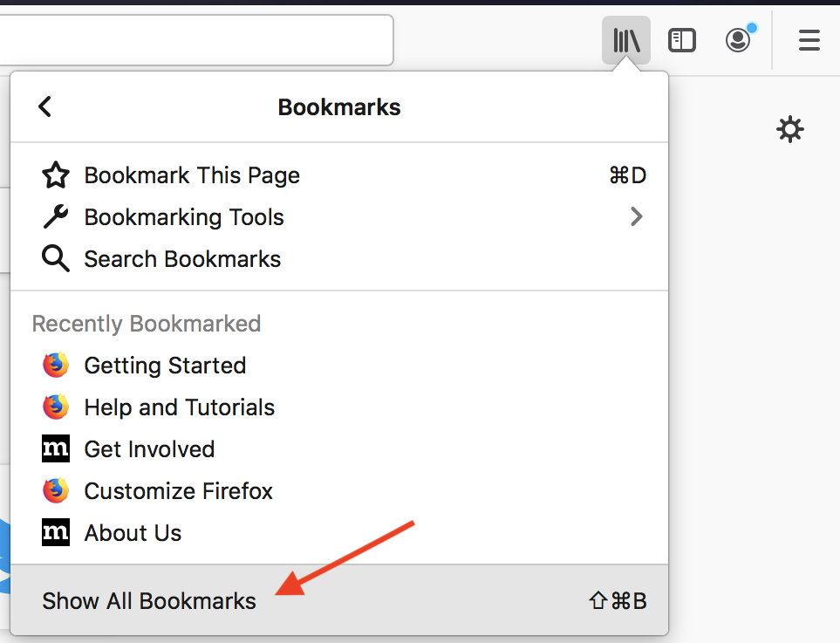
Task: Toggle the sidebar view icon
Action: pos(682,40)
